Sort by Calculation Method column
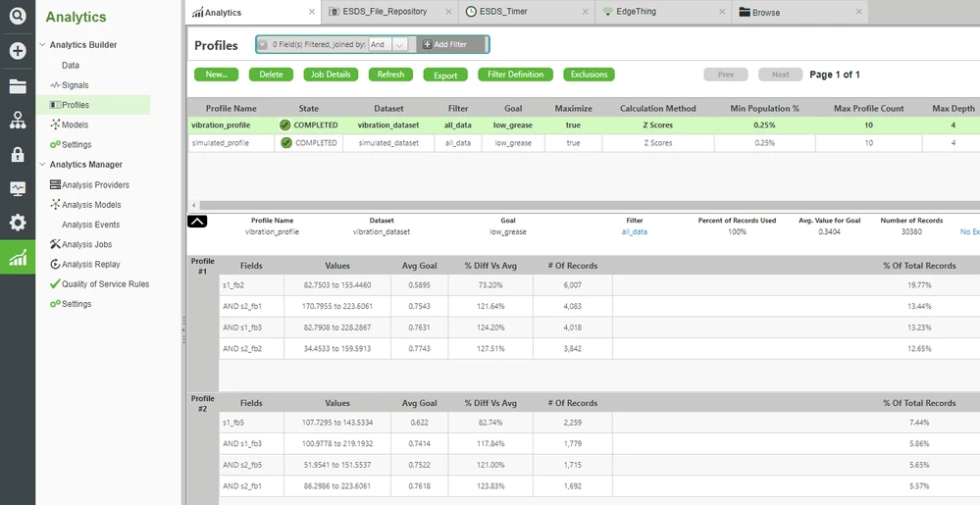Viewport: 980px width, 505px height. pyautogui.click(x=657, y=108)
